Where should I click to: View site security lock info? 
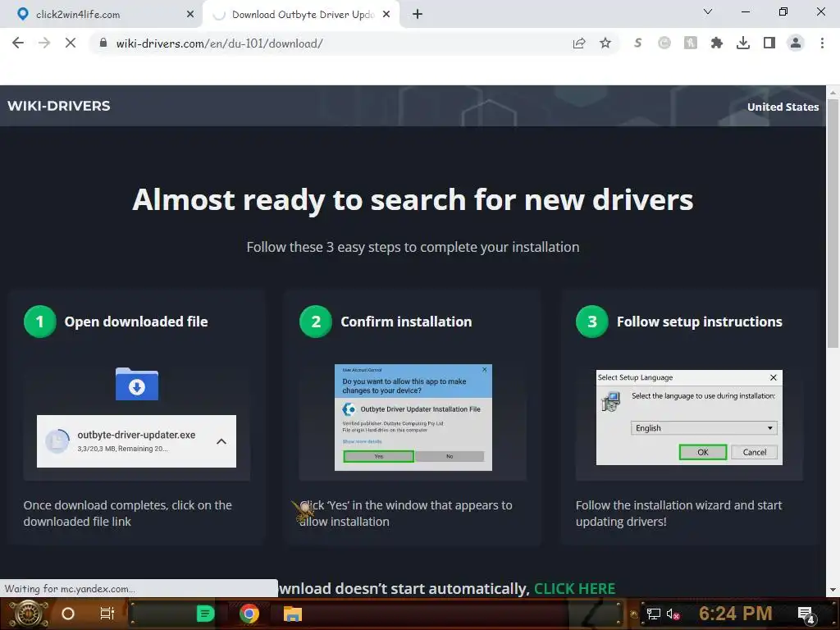[x=103, y=43]
